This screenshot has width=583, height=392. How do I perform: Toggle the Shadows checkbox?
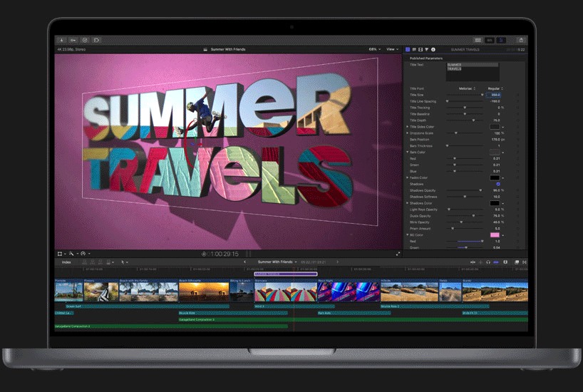[x=498, y=184]
